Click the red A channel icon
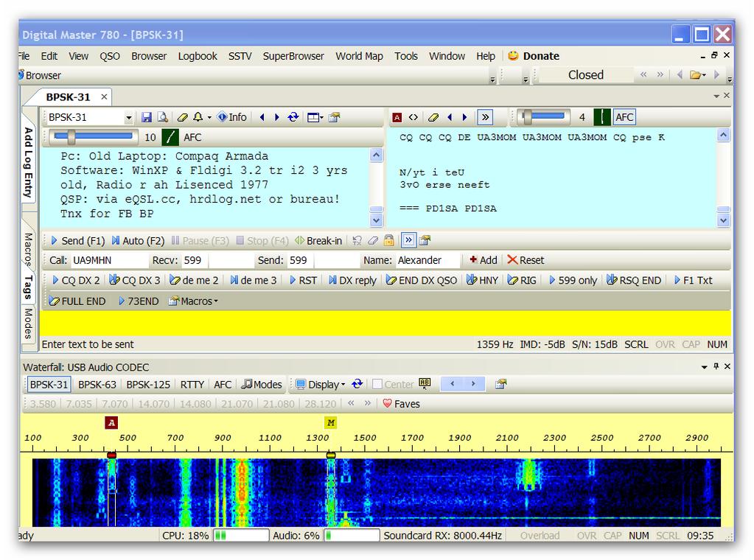This screenshot has width=754, height=560. [x=397, y=117]
